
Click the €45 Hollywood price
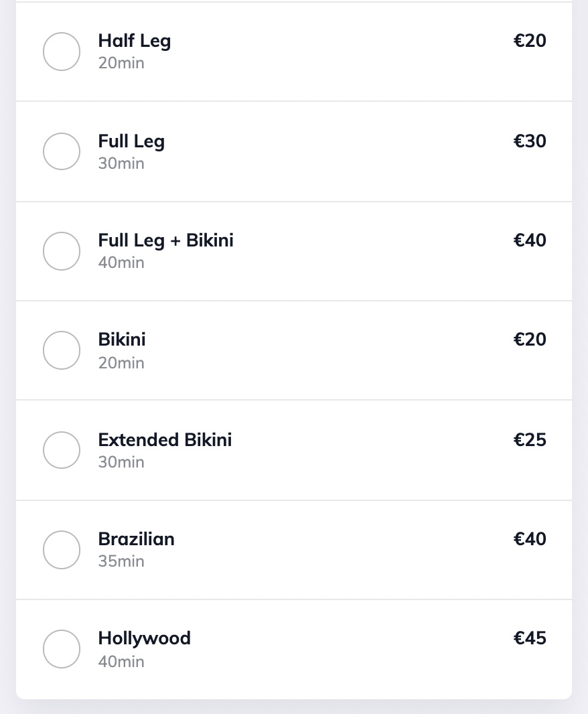point(530,638)
